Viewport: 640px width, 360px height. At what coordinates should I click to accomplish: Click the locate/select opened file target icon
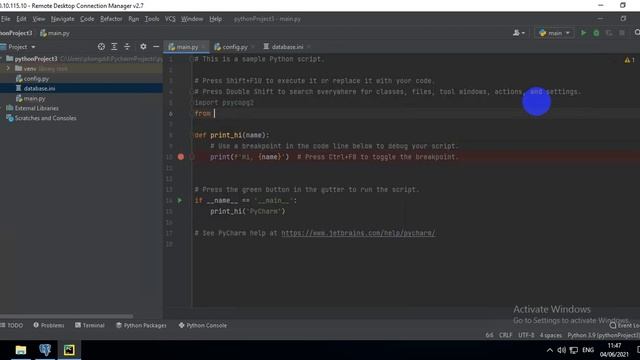click(101, 47)
